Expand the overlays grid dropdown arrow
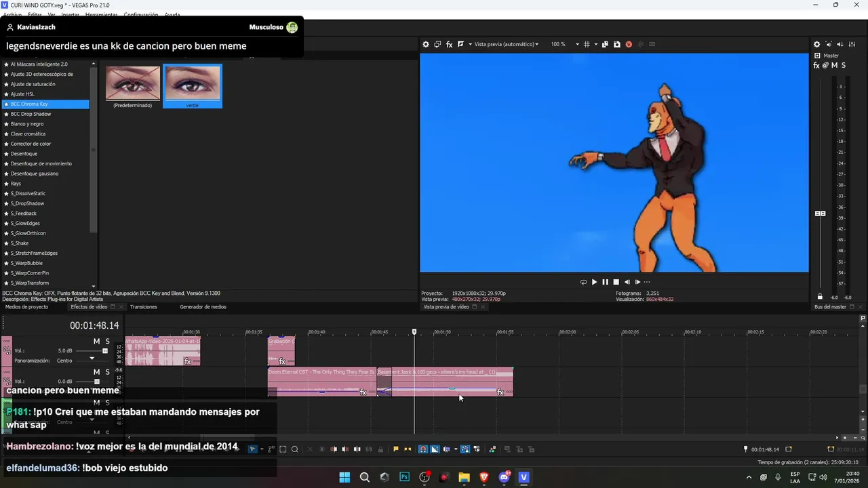The width and height of the screenshot is (868, 488). pos(596,44)
